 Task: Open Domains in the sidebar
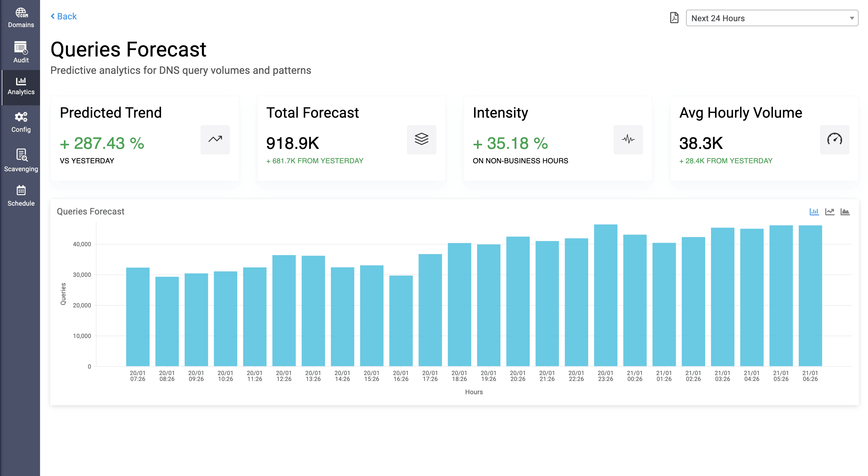[x=21, y=18]
